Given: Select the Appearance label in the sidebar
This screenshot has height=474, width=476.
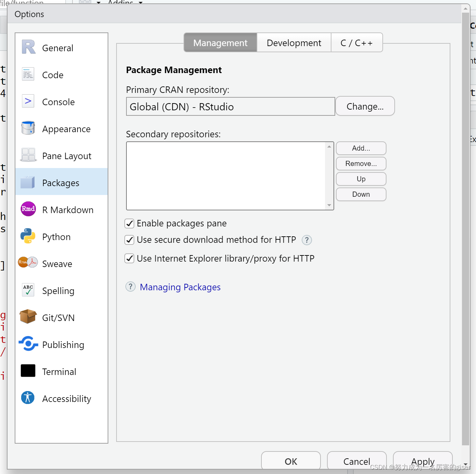Looking at the screenshot, I should tap(66, 129).
